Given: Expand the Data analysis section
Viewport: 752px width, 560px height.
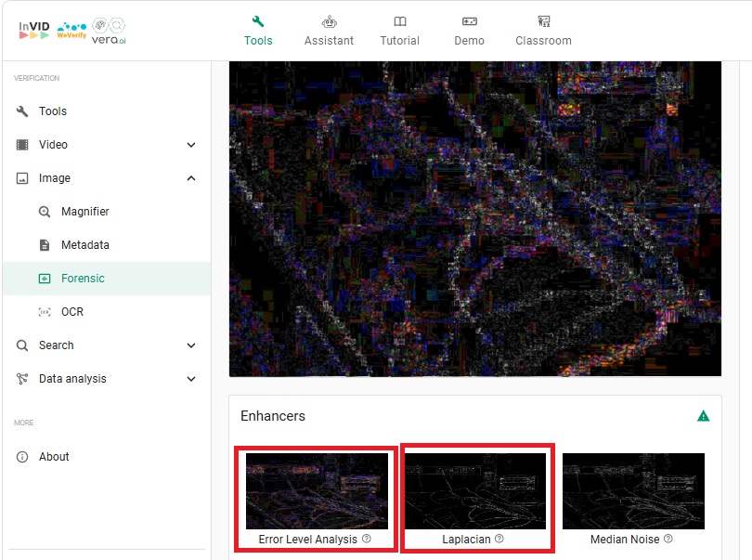Looking at the screenshot, I should (x=191, y=379).
